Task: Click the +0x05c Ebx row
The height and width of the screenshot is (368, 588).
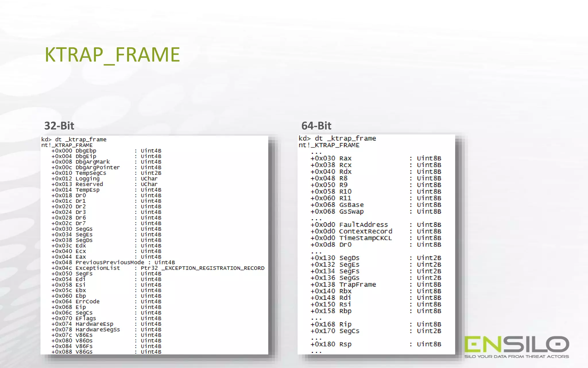Action: (x=106, y=290)
